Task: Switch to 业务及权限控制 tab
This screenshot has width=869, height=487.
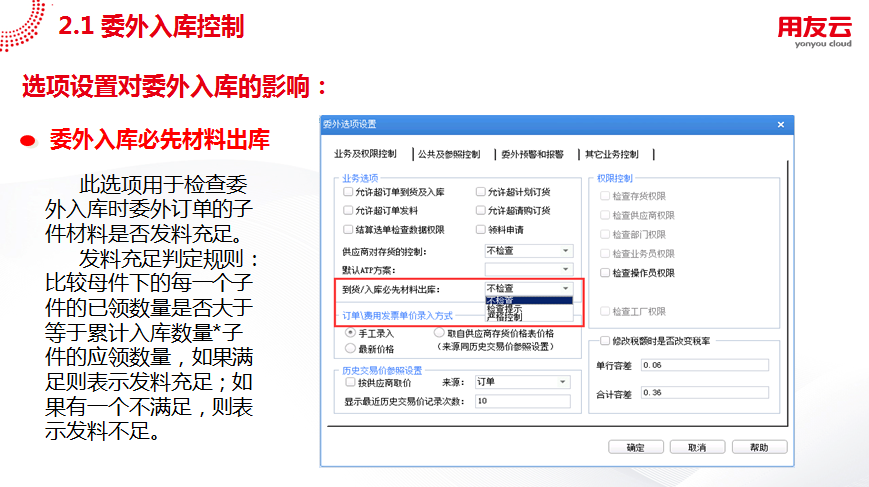Action: pos(365,154)
